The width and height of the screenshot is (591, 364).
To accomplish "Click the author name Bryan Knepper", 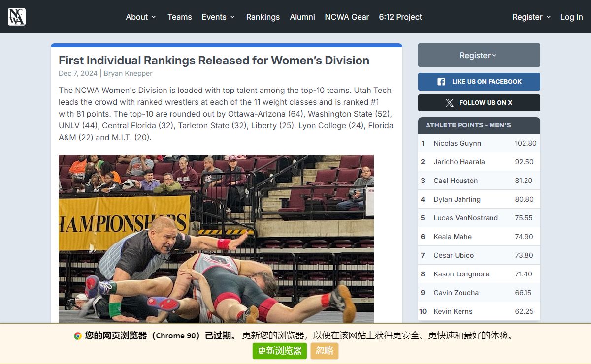I will (128, 73).
